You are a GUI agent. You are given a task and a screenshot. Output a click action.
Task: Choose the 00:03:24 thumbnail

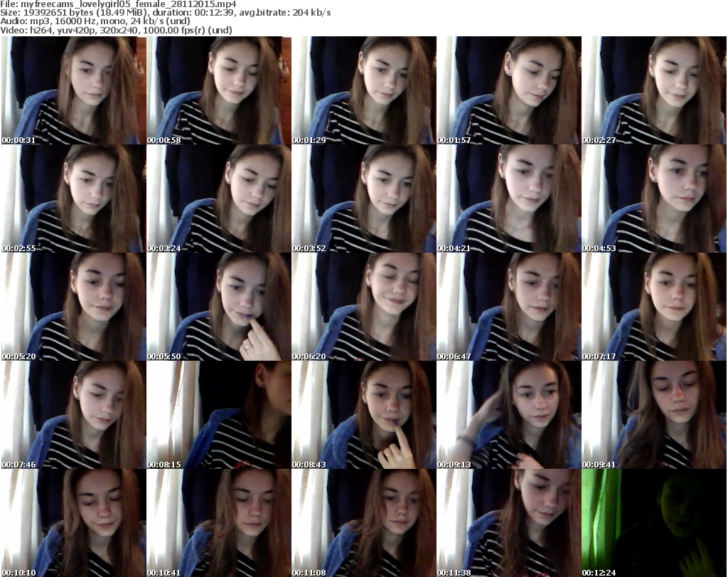219,198
